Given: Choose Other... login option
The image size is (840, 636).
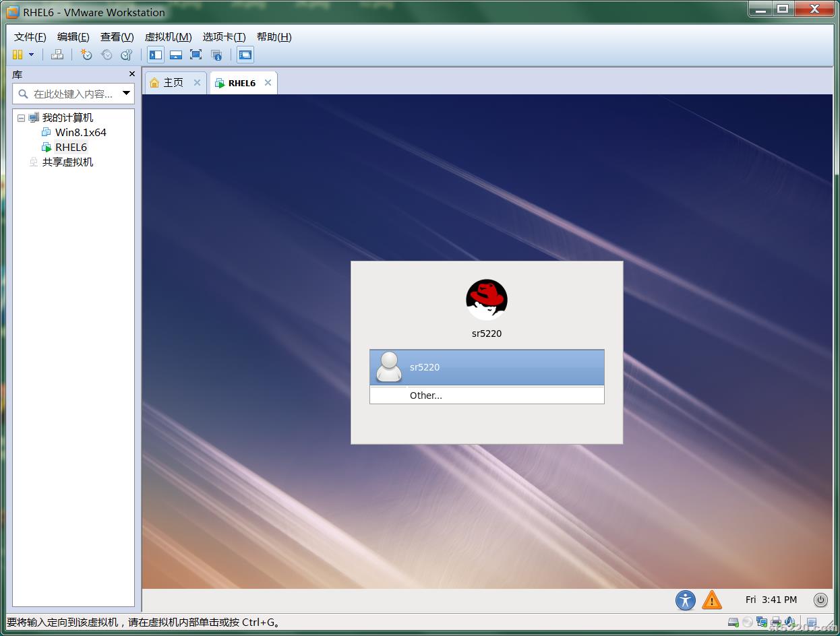Looking at the screenshot, I should 487,395.
